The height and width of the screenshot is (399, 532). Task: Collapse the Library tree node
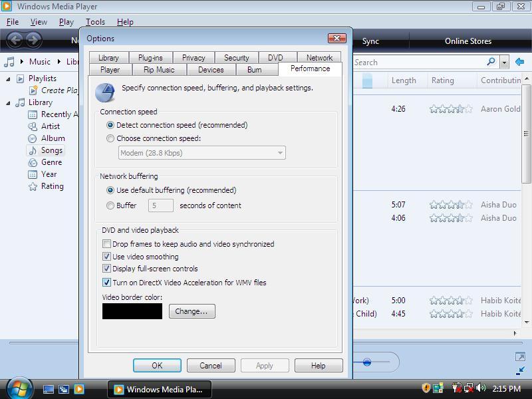click(x=9, y=102)
